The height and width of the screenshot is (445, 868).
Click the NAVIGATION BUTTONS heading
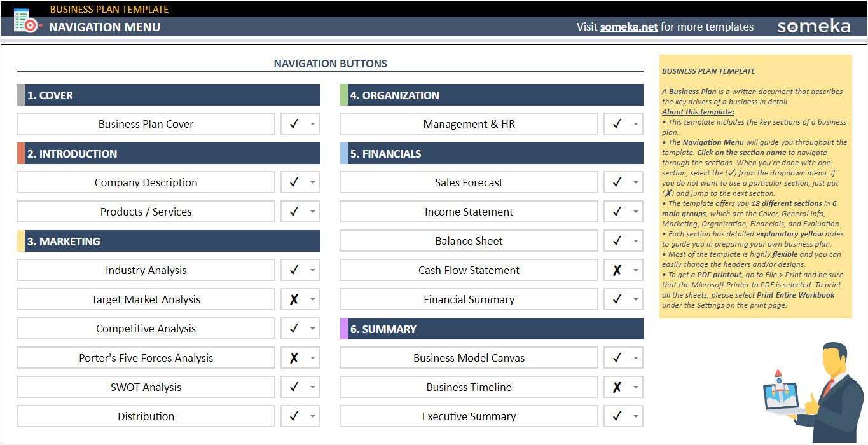tap(330, 64)
